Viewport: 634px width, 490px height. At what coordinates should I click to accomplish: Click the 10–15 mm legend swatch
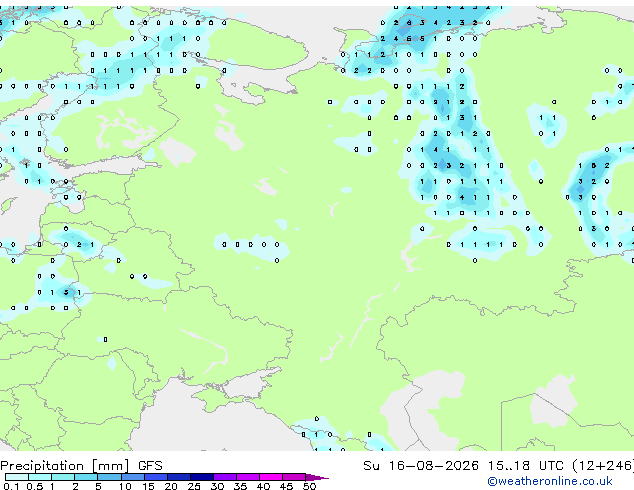(x=133, y=477)
